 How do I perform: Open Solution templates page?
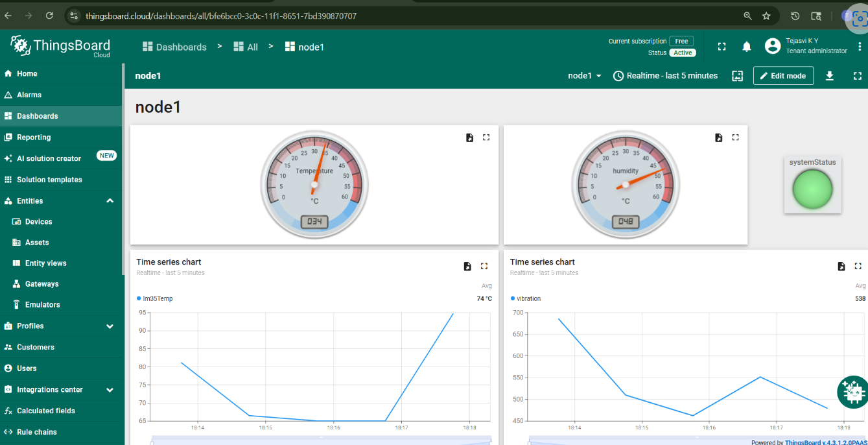[x=61, y=180]
